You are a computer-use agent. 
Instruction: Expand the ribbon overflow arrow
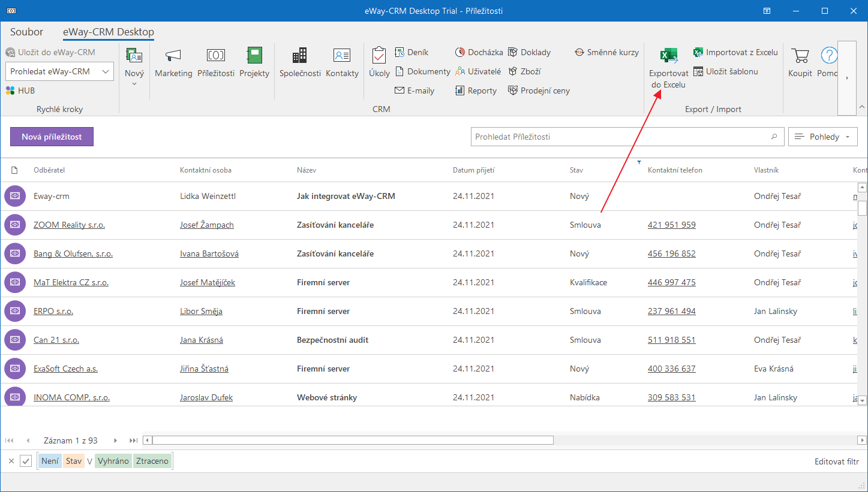point(846,78)
